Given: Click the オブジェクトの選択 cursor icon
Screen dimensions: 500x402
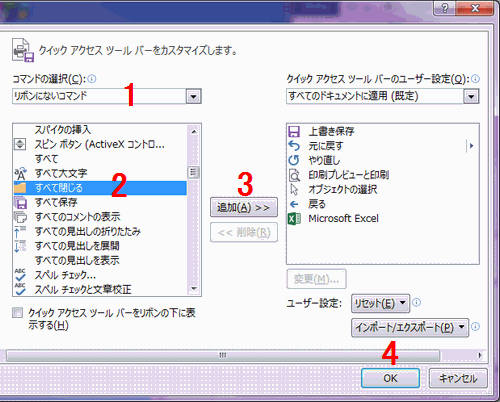Looking at the screenshot, I should [x=294, y=189].
